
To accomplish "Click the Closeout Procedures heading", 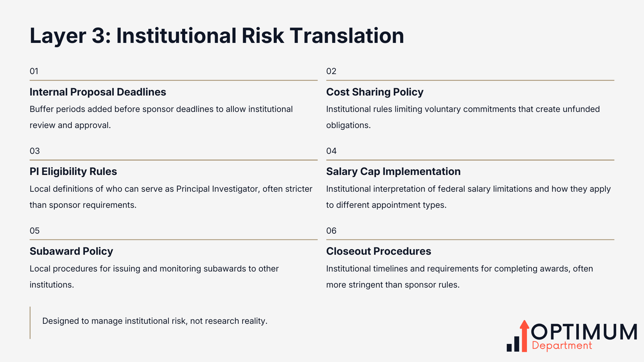I will point(378,251).
